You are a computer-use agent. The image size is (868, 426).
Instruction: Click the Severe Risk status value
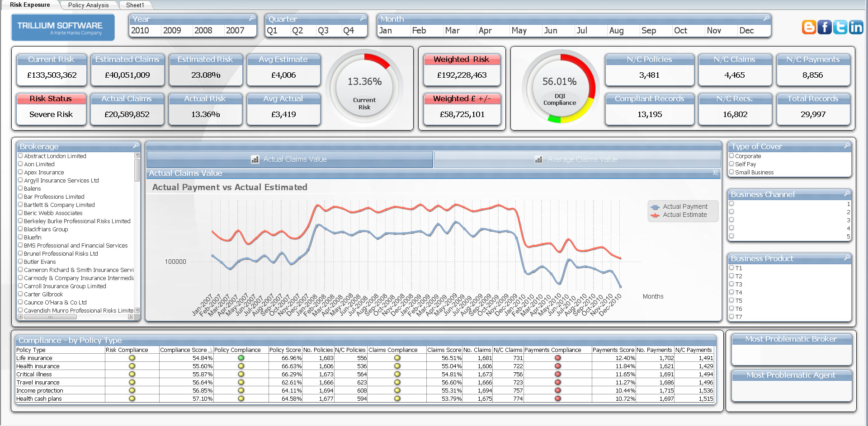pos(51,114)
